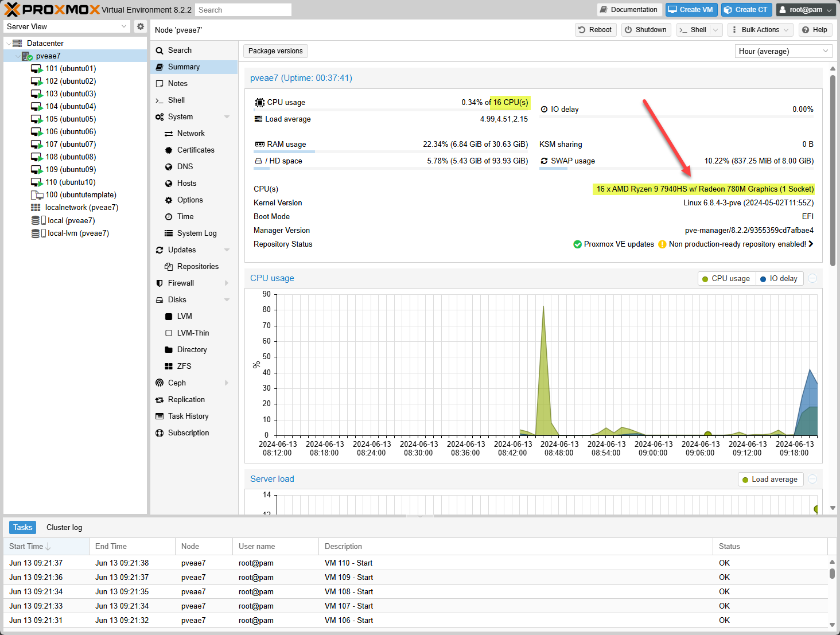Image resolution: width=840 pixels, height=635 pixels.
Task: Click the HD space progress bar
Action: pos(391,169)
